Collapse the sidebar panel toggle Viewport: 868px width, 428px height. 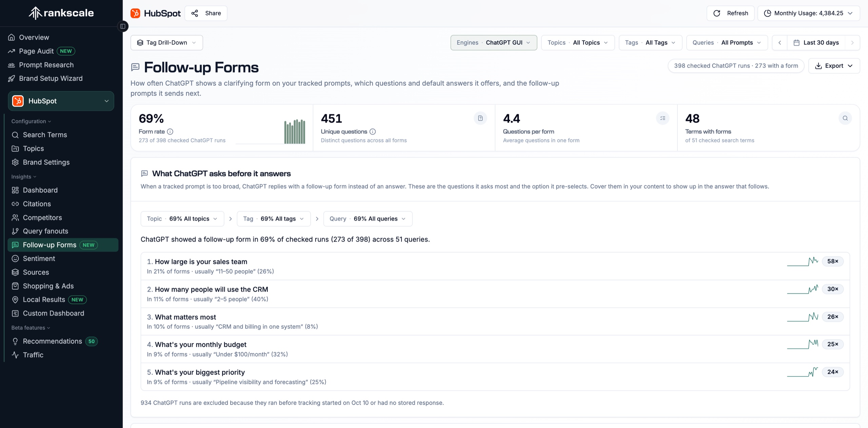point(123,26)
